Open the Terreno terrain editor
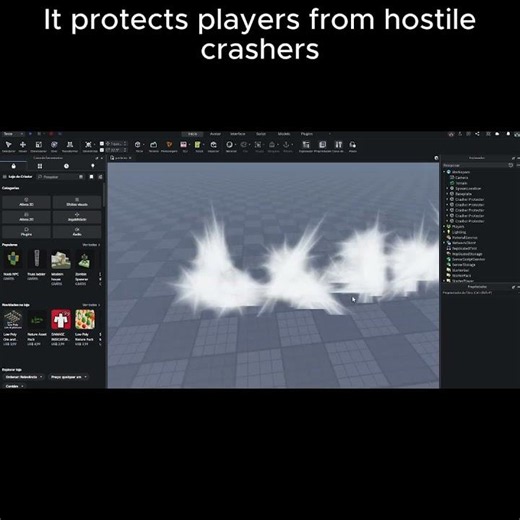Image resolution: width=520 pixels, height=520 pixels. click(153, 145)
